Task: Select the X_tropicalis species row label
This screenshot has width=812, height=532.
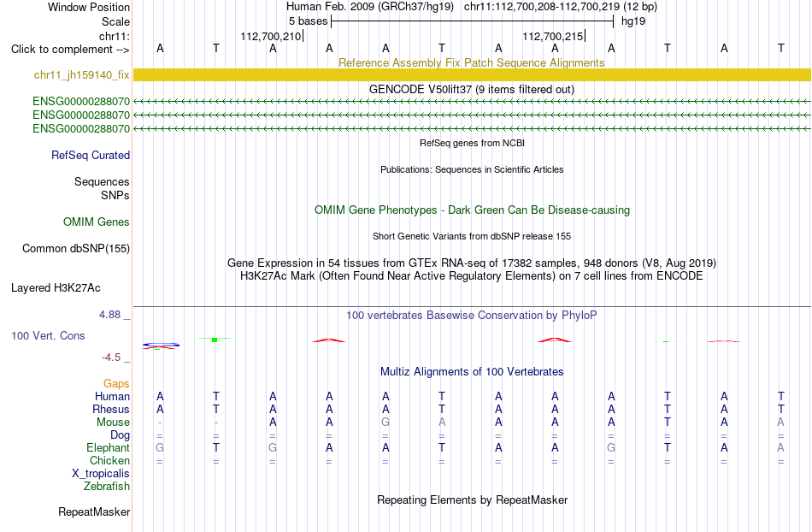Action: tap(101, 474)
